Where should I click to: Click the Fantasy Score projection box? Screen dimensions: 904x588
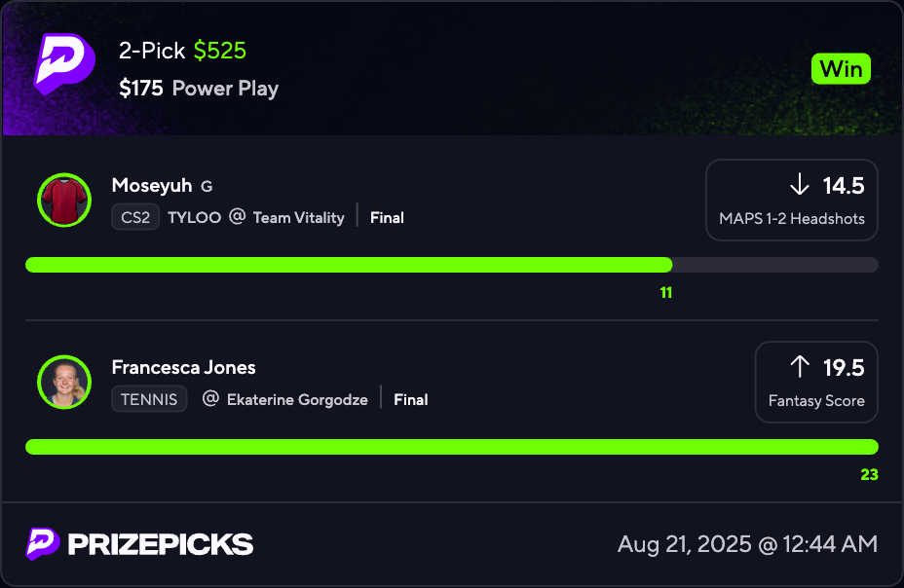click(816, 382)
